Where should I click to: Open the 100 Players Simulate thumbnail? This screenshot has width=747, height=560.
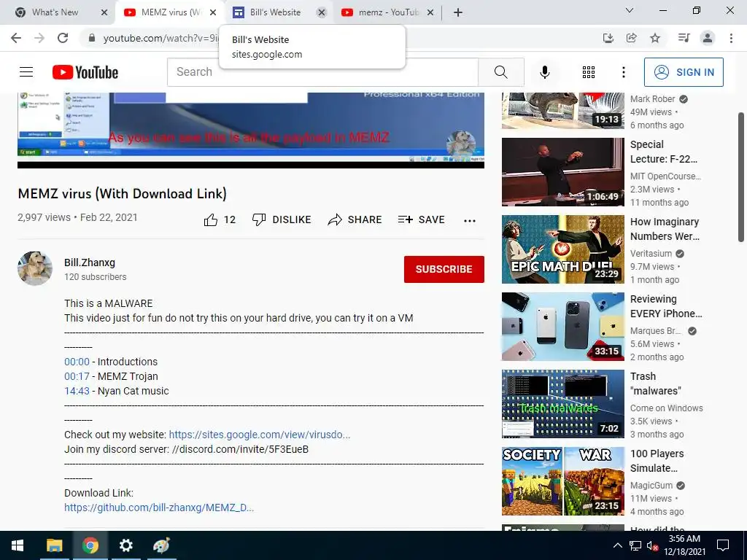562,481
